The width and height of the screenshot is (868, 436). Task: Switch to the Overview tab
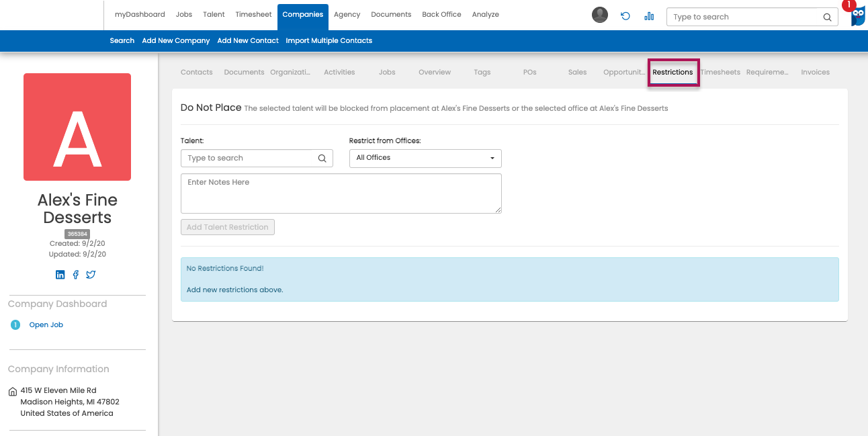pyautogui.click(x=435, y=73)
